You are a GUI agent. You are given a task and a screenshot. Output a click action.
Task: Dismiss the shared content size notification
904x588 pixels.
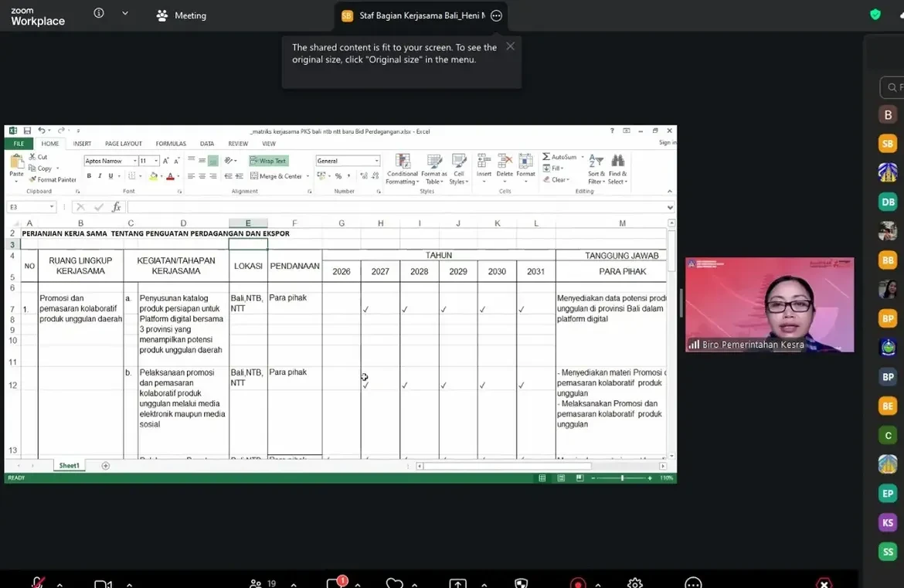(x=510, y=46)
